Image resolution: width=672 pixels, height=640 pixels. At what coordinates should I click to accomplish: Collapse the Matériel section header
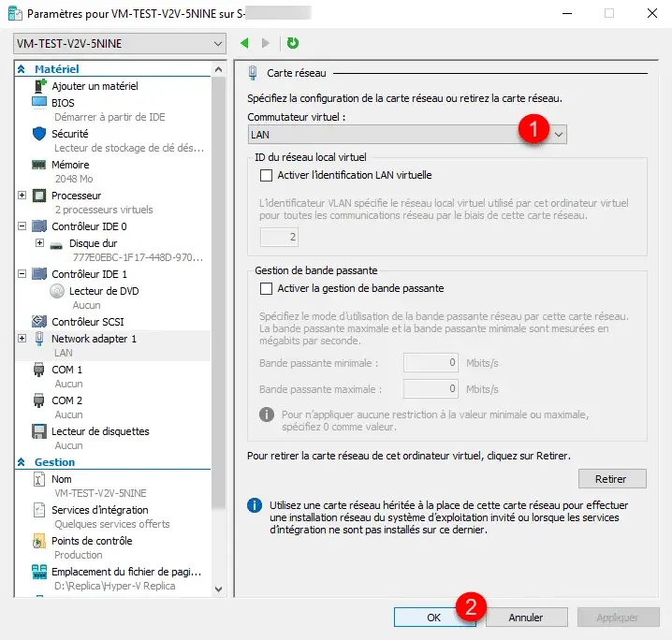click(x=22, y=69)
